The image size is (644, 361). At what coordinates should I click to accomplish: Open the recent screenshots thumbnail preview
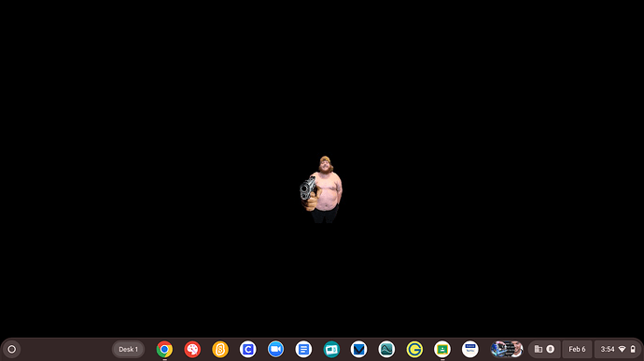click(507, 349)
